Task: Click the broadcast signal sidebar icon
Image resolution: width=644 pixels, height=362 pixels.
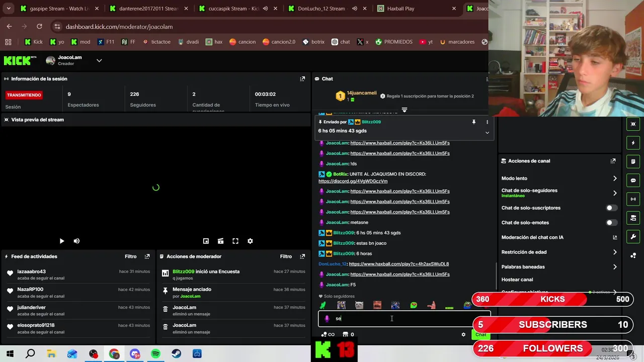Action: click(633, 199)
